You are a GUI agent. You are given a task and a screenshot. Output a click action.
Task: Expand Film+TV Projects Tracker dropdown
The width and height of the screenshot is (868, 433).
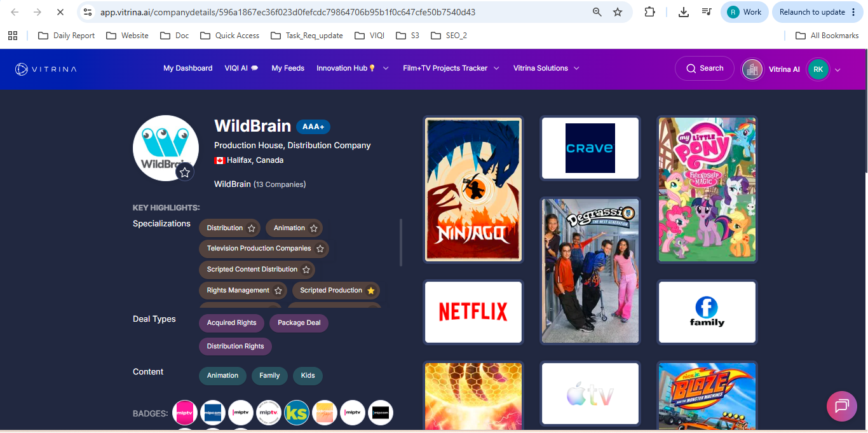pyautogui.click(x=496, y=69)
